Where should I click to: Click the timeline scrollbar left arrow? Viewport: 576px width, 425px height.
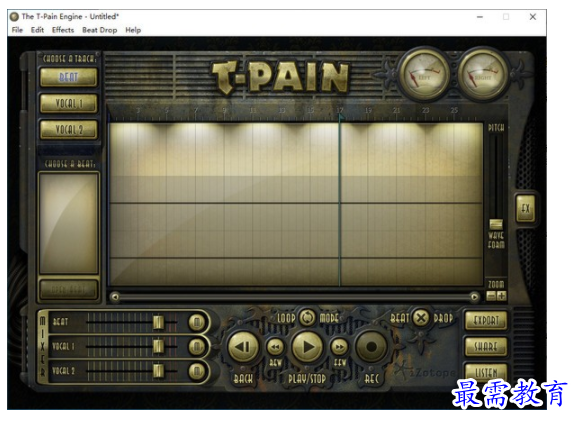pos(115,297)
